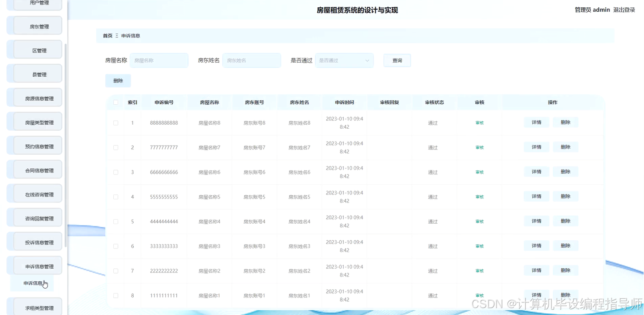Focus the 房屋名称 search field
Viewport: 644px width, 315px height.
[159, 60]
